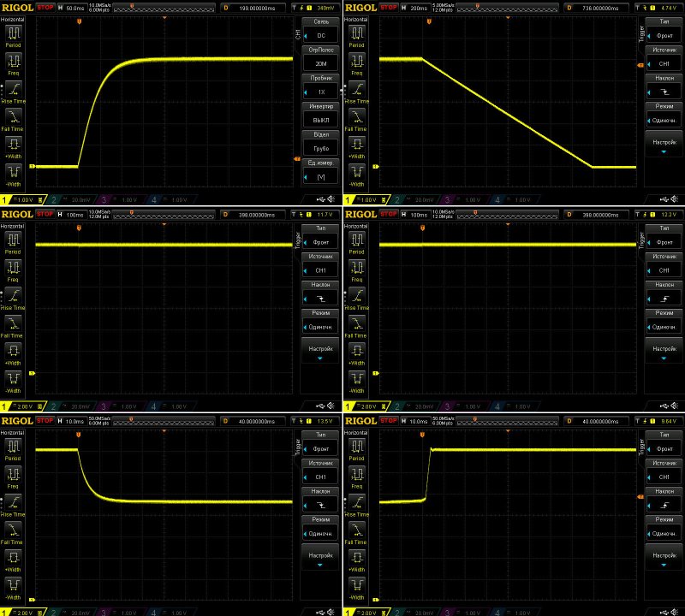The width and height of the screenshot is (685, 616).
Task: Select Period icon in the 13.5V trigger capture
Action: (14, 447)
